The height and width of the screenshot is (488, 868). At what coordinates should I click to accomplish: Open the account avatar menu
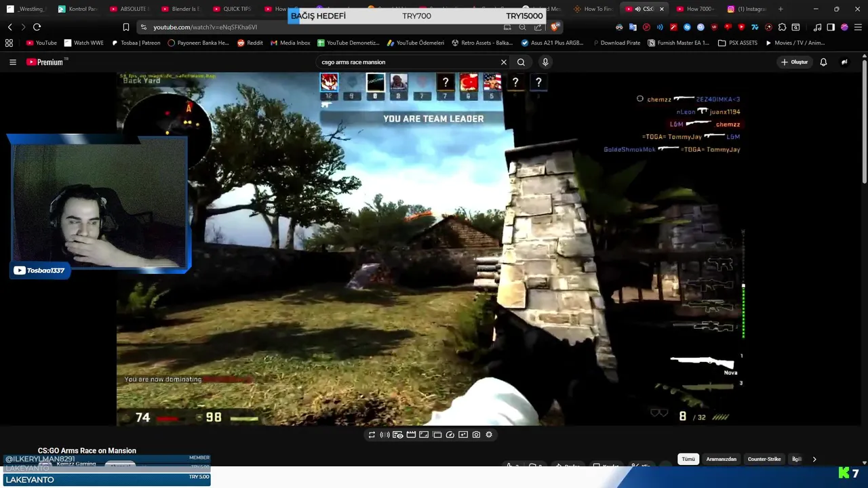point(844,62)
